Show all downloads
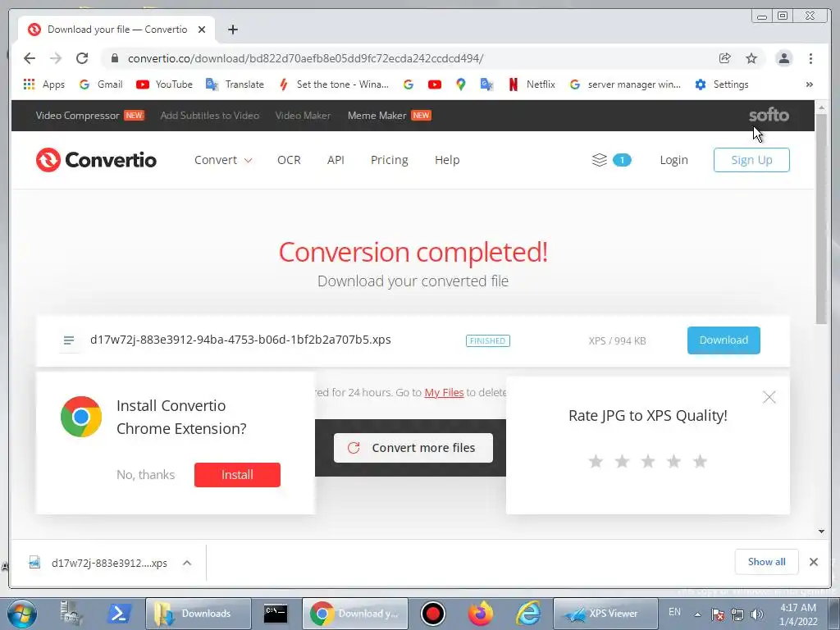840x630 pixels. [767, 561]
